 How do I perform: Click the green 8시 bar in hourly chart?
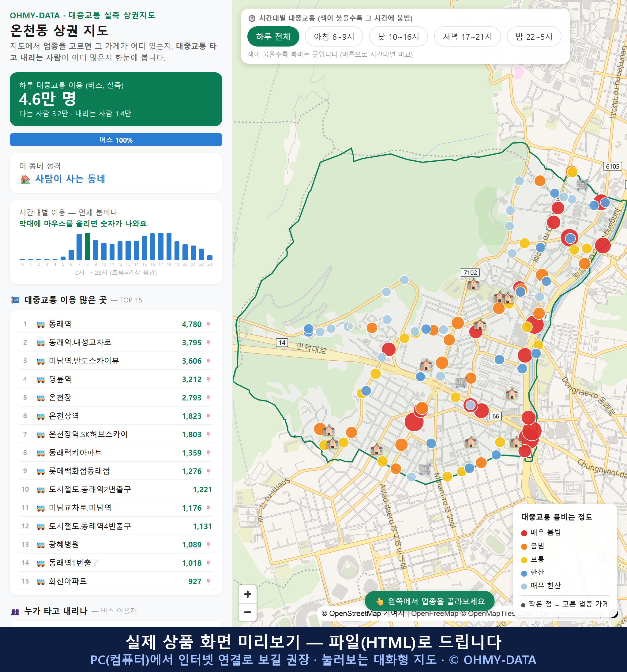tap(88, 246)
